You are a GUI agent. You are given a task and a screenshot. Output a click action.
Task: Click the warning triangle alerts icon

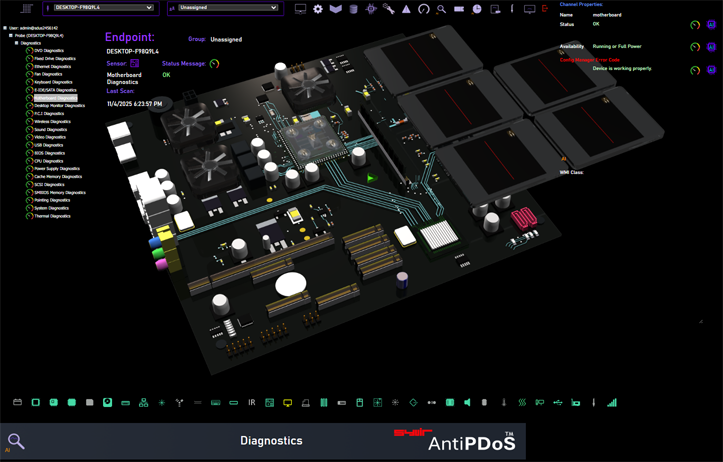pos(406,9)
